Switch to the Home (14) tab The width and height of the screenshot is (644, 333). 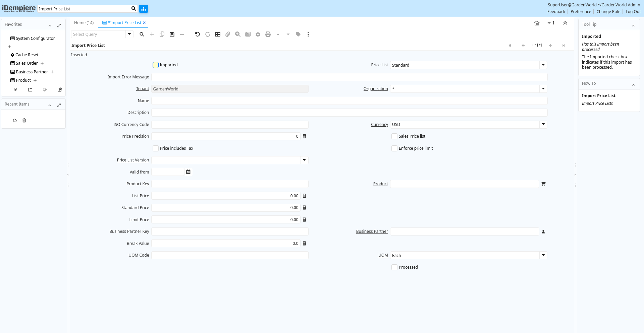click(x=84, y=23)
